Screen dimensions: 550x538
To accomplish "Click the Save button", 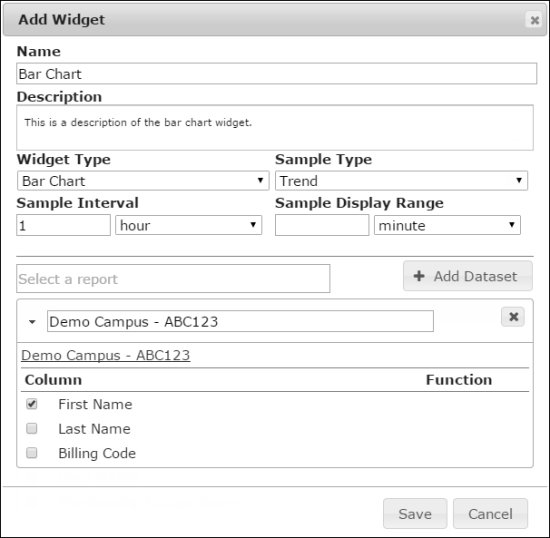I will click(415, 513).
